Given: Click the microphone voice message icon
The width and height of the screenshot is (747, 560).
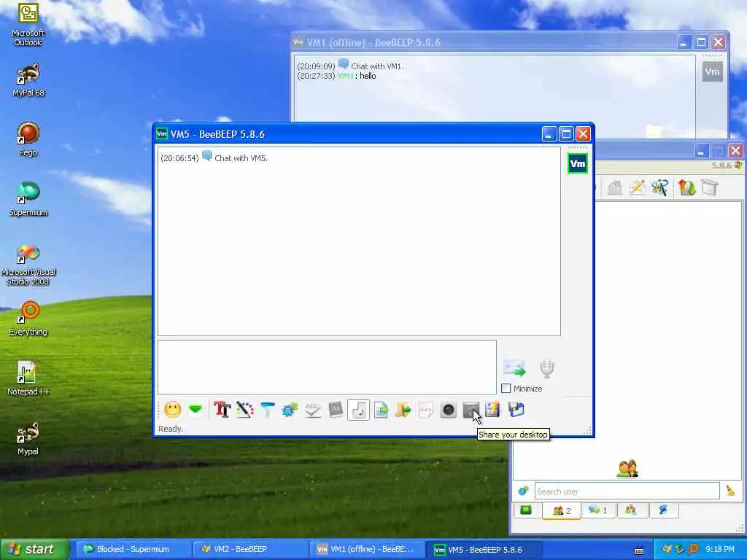Looking at the screenshot, I should (547, 368).
